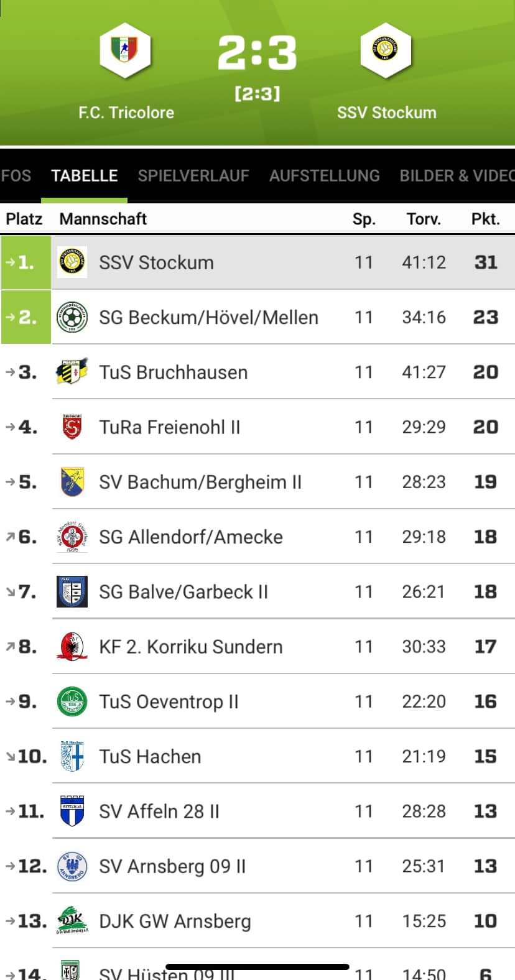515x980 pixels.
Task: Tap the KF 2. Korriku Sundern eagle crest
Action: [x=72, y=647]
